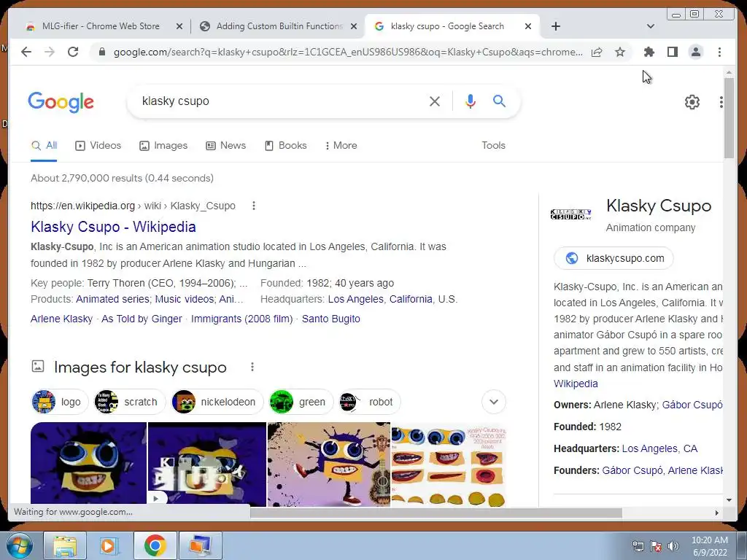Close the Adding Custom Builtin Functions tab
Viewport: 747px width, 560px height.
(354, 26)
